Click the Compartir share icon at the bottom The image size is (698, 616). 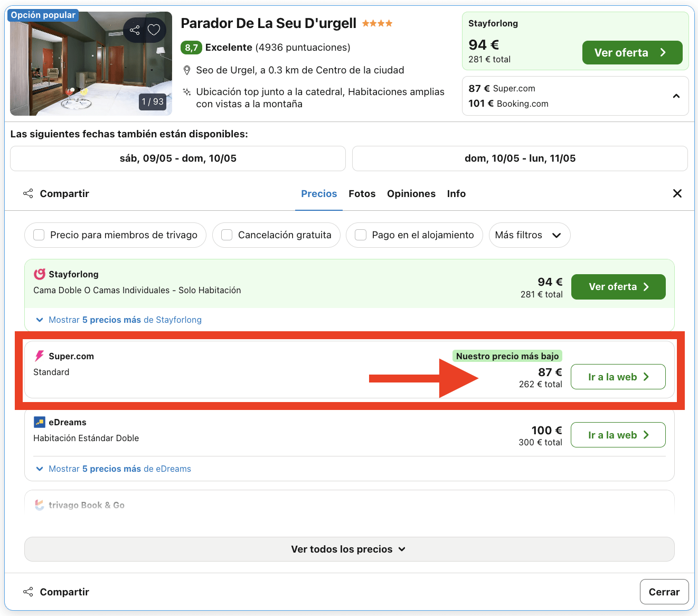28,592
